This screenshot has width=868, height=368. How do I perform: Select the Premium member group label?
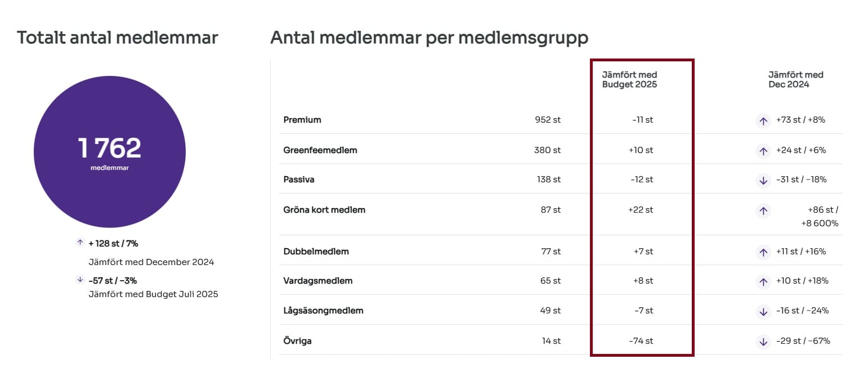pos(302,120)
